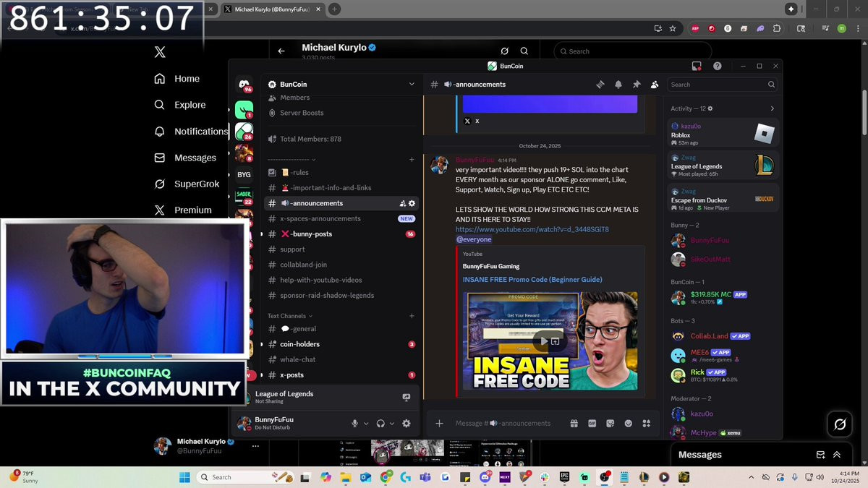The height and width of the screenshot is (488, 868).
Task: Click Windows Start button on taskbar
Action: pos(184,477)
